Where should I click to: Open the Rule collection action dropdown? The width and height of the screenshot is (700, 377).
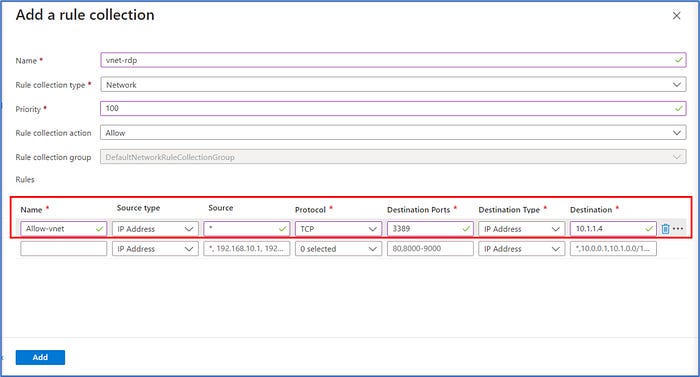393,133
